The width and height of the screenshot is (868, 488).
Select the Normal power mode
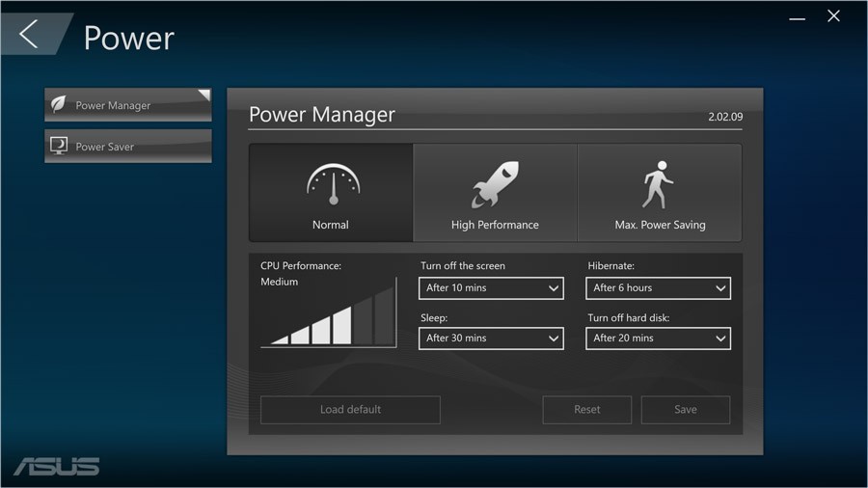(331, 193)
